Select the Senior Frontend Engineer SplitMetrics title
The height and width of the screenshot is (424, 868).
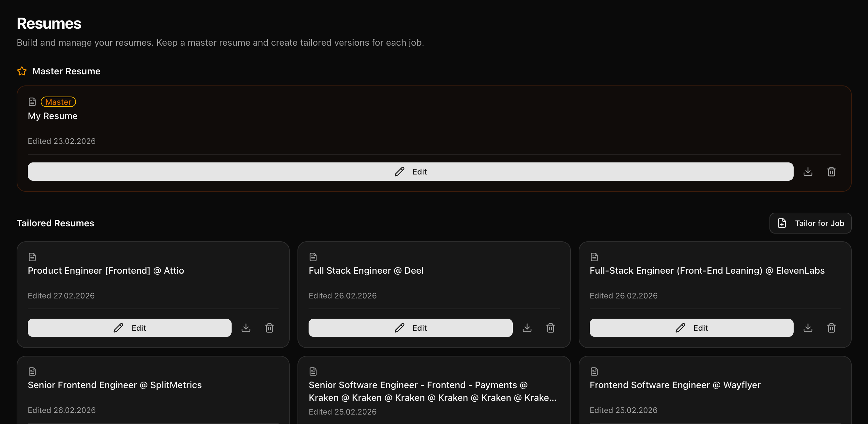tap(114, 385)
